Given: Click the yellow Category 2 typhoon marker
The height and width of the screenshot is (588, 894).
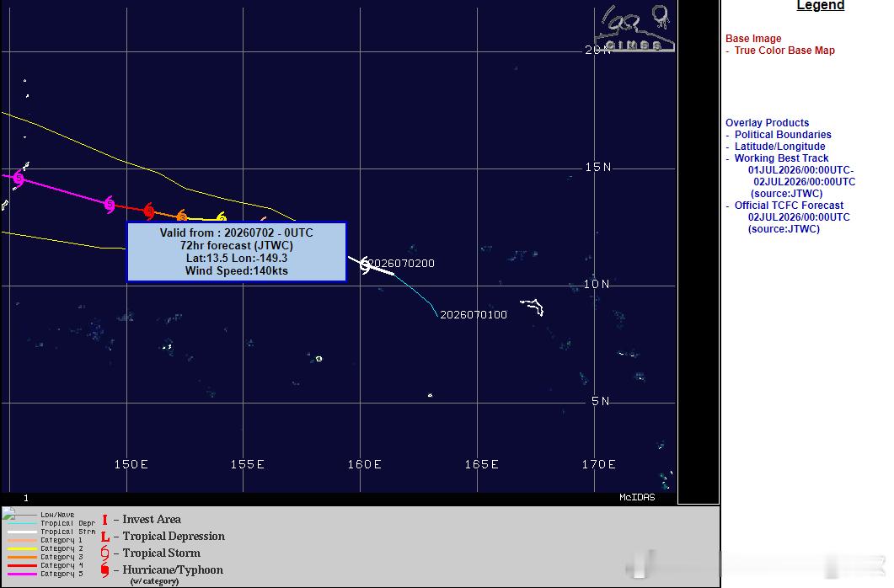Looking at the screenshot, I should pyautogui.click(x=222, y=217).
